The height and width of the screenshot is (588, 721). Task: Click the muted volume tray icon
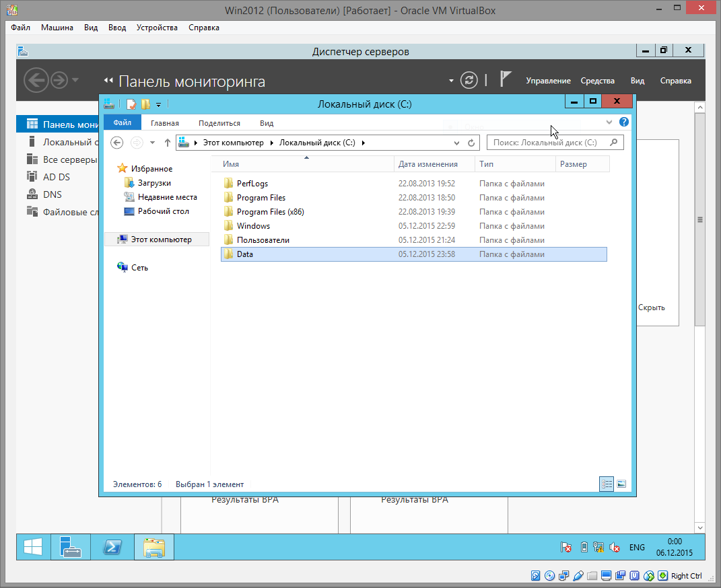(615, 548)
